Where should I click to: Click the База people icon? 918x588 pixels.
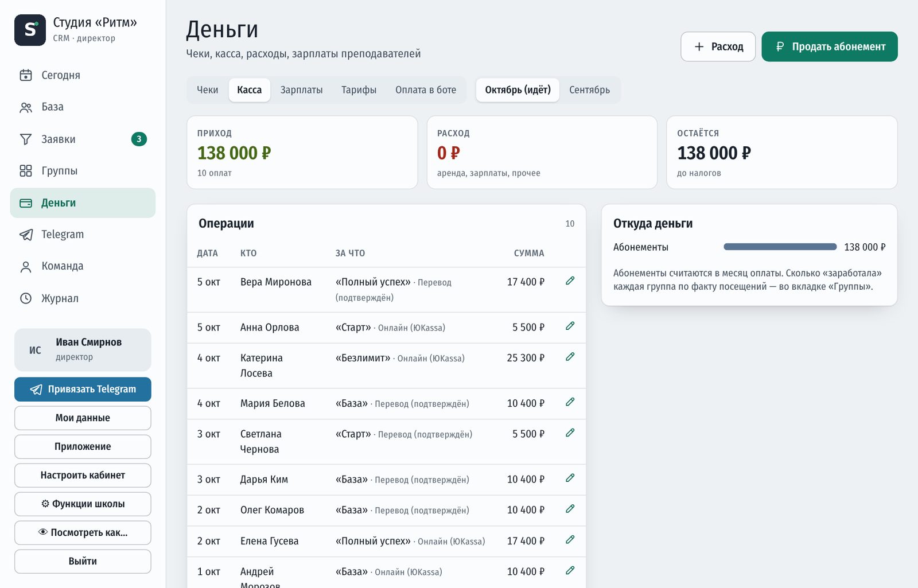click(x=26, y=107)
